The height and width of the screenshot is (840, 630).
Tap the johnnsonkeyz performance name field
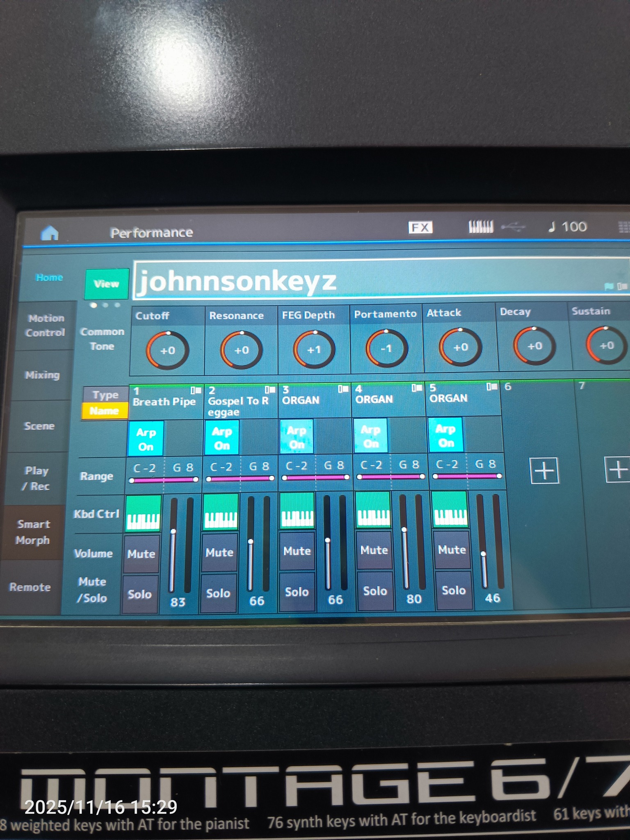point(381,280)
